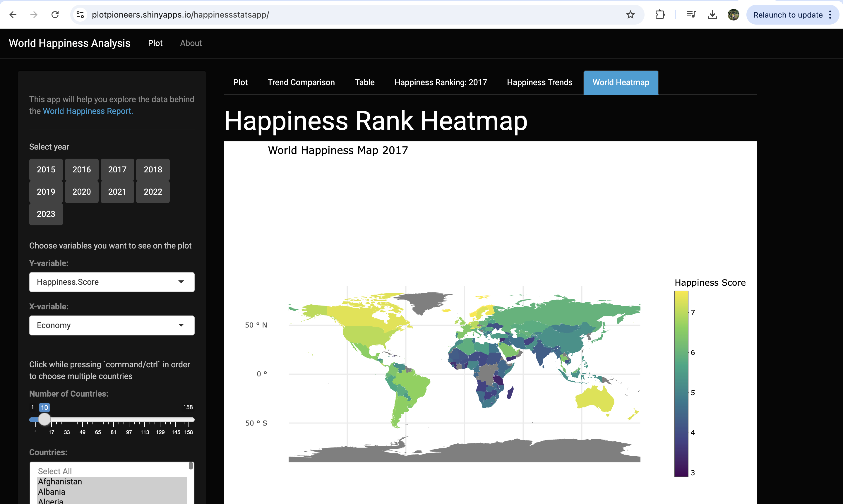Viewport: 843px width, 504px height.
Task: Click the media playback control icon
Action: point(691,15)
